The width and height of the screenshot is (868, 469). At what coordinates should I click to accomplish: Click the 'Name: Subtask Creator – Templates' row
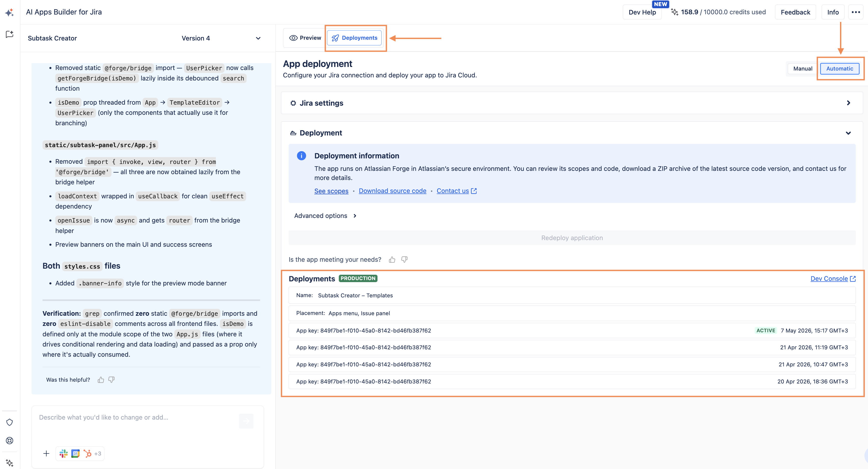click(572, 295)
